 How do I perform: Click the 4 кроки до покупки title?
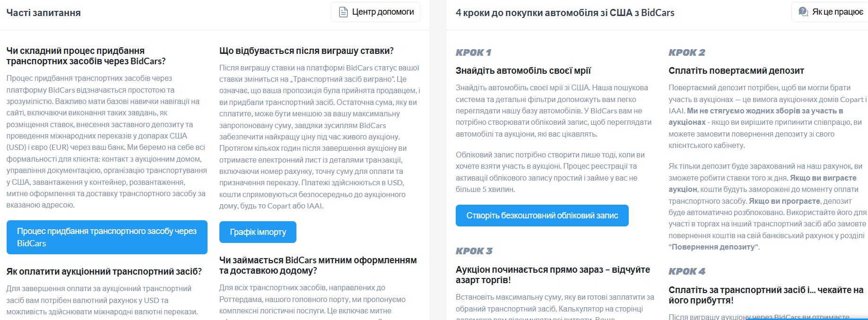[x=565, y=13]
